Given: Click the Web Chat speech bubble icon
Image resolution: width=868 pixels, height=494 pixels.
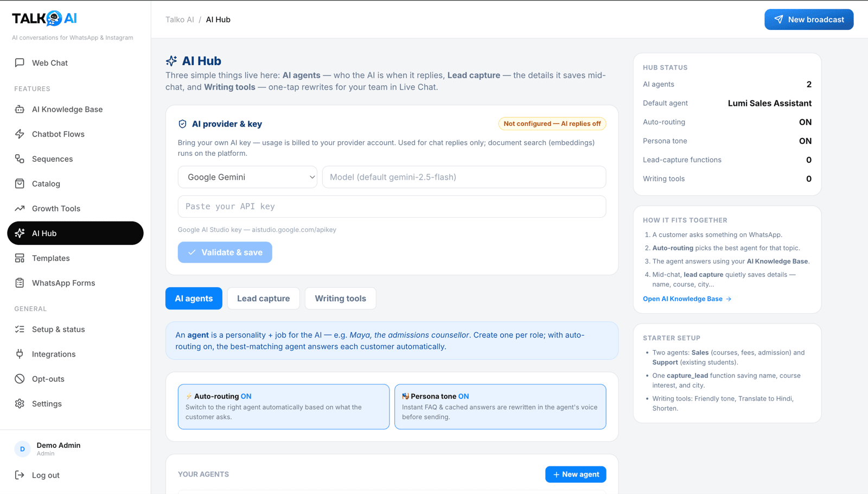Looking at the screenshot, I should 20,62.
